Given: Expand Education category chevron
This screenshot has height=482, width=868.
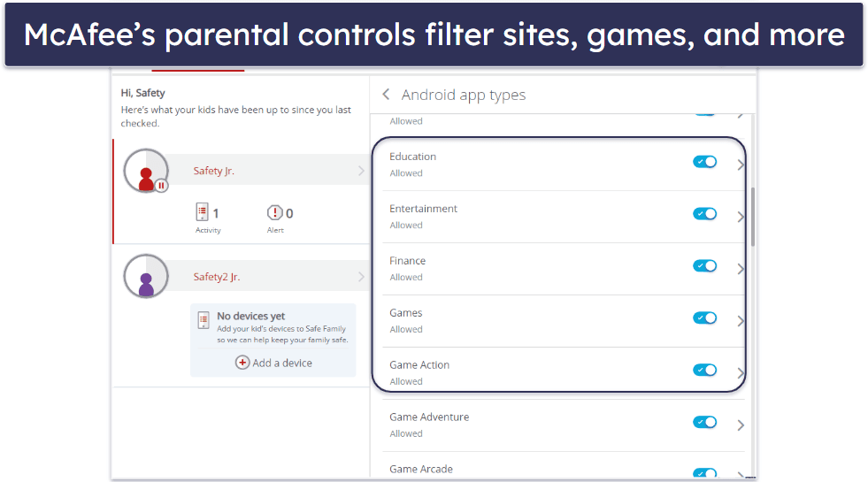Looking at the screenshot, I should tap(740, 164).
